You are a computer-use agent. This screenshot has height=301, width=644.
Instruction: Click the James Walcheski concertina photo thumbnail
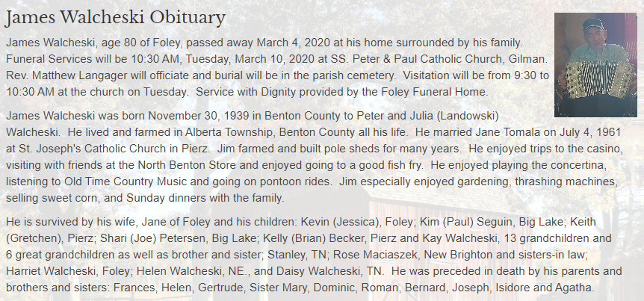[x=595, y=65]
